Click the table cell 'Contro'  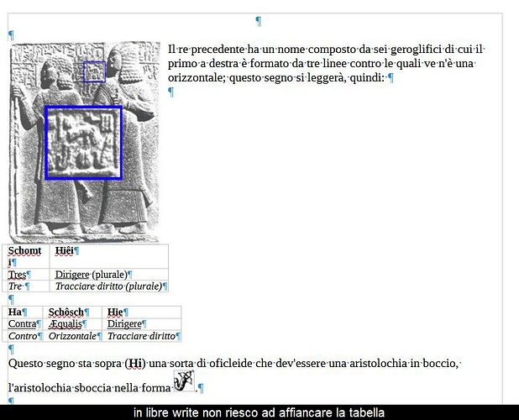23,336
